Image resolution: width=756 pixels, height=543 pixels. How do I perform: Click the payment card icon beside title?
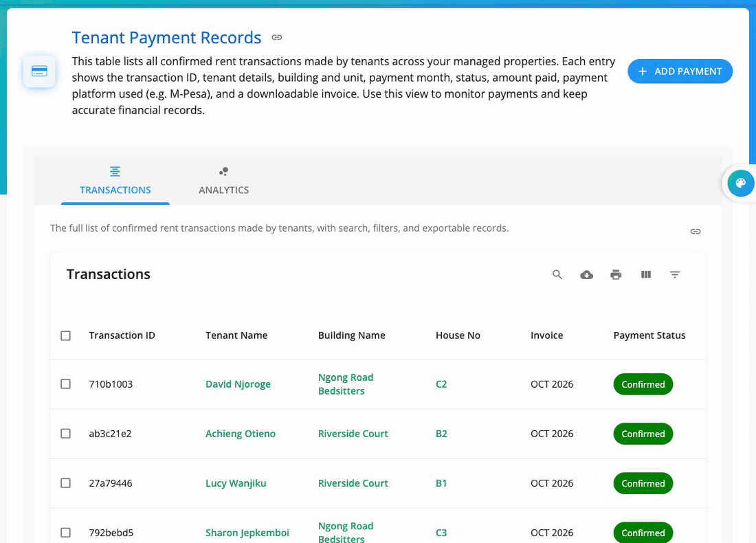(39, 71)
